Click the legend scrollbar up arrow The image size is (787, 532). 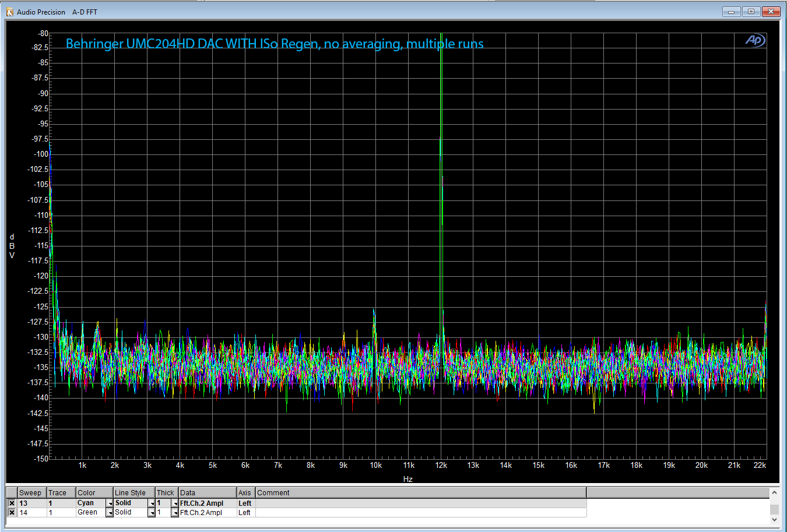point(774,493)
